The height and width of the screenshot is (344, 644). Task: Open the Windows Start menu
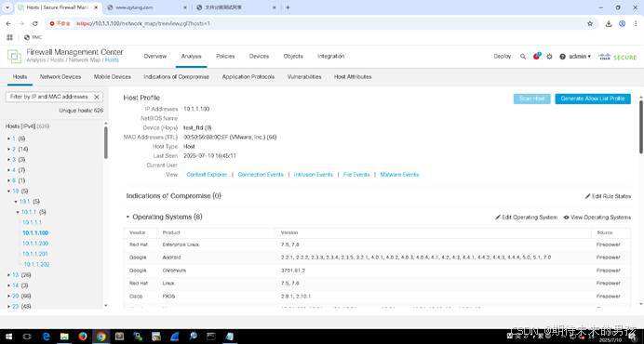8,337
